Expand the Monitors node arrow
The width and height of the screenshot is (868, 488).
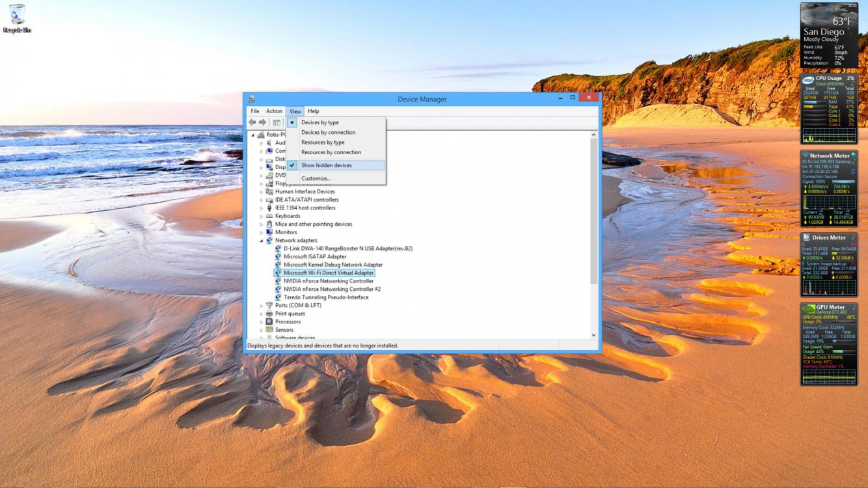tap(262, 232)
